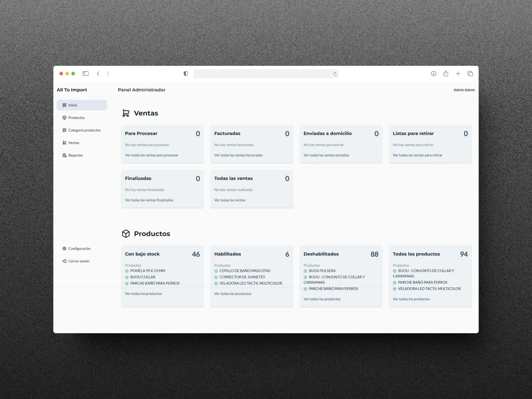This screenshot has width=532, height=399.
Task: Click Ver todas las ventas facturadas
Action: click(x=238, y=155)
